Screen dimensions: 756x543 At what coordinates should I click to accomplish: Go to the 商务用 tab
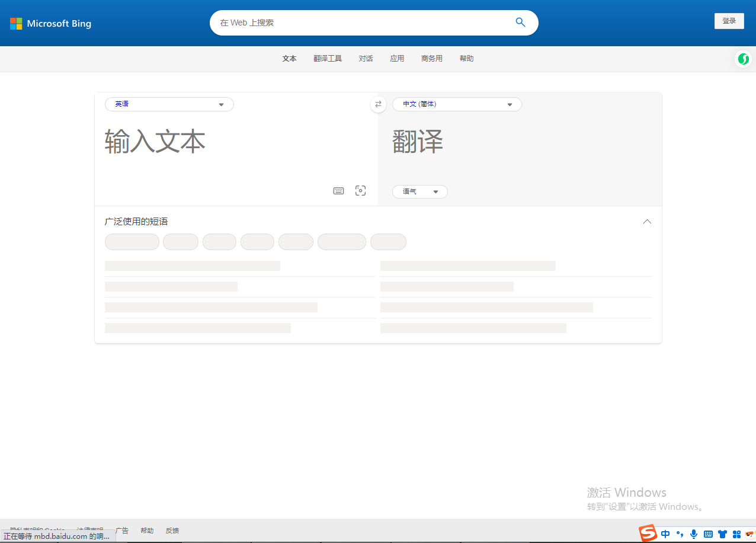(x=432, y=59)
